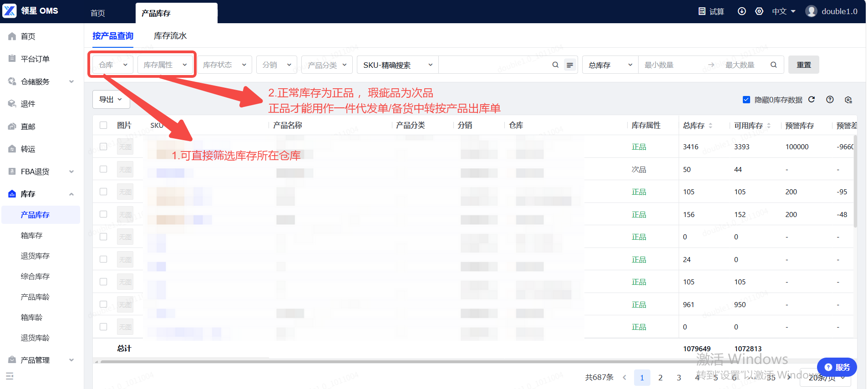Image resolution: width=868 pixels, height=389 pixels.
Task: Click the 直邮 sidebar icon
Action: tap(12, 126)
